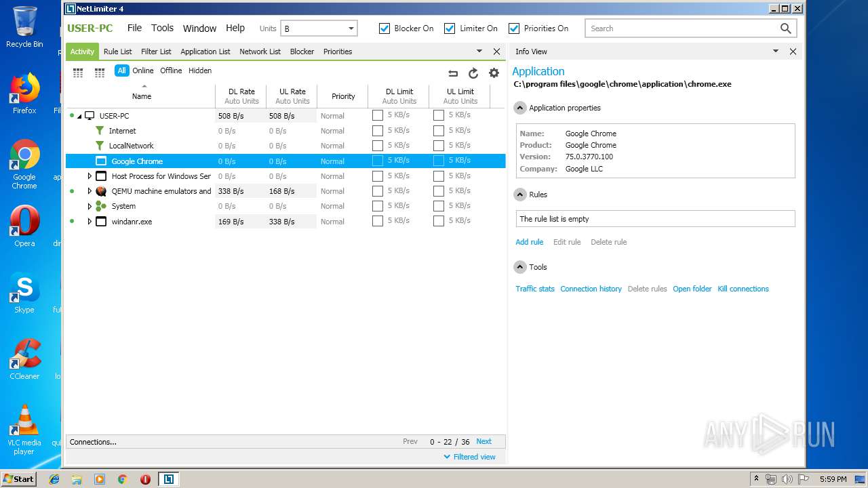Go to Next page of list

[x=484, y=441]
